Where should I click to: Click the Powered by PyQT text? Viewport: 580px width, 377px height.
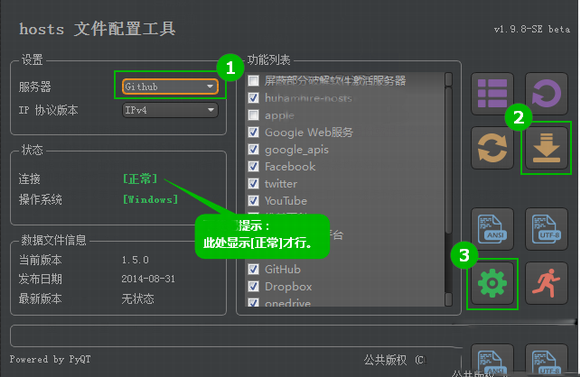[x=50, y=359]
